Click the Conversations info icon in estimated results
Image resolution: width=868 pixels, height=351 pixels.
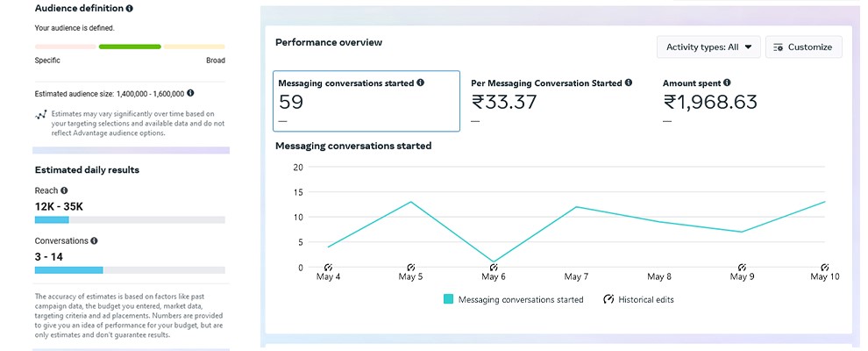[94, 240]
